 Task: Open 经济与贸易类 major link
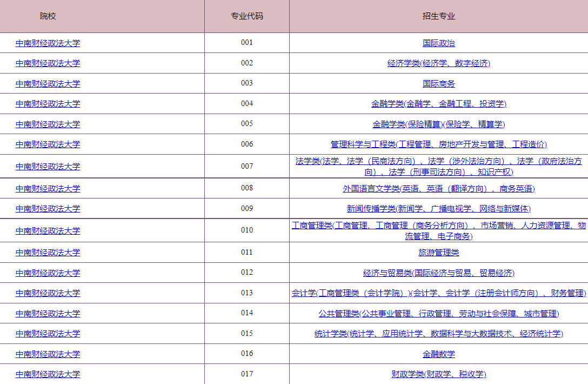[x=438, y=273]
